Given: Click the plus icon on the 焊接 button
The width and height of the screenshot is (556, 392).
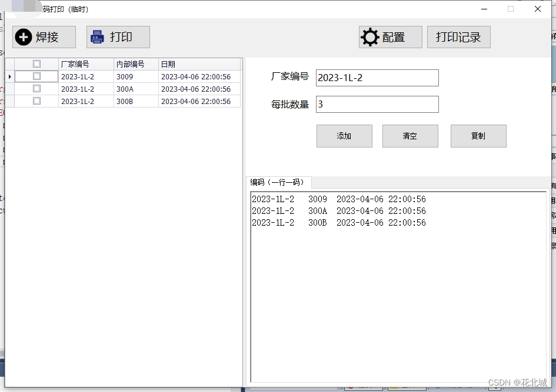Looking at the screenshot, I should [x=24, y=37].
